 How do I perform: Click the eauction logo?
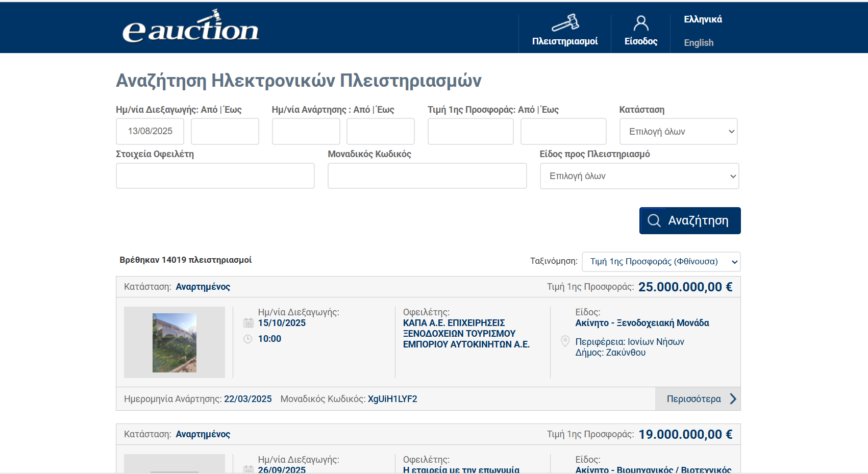[x=190, y=28]
